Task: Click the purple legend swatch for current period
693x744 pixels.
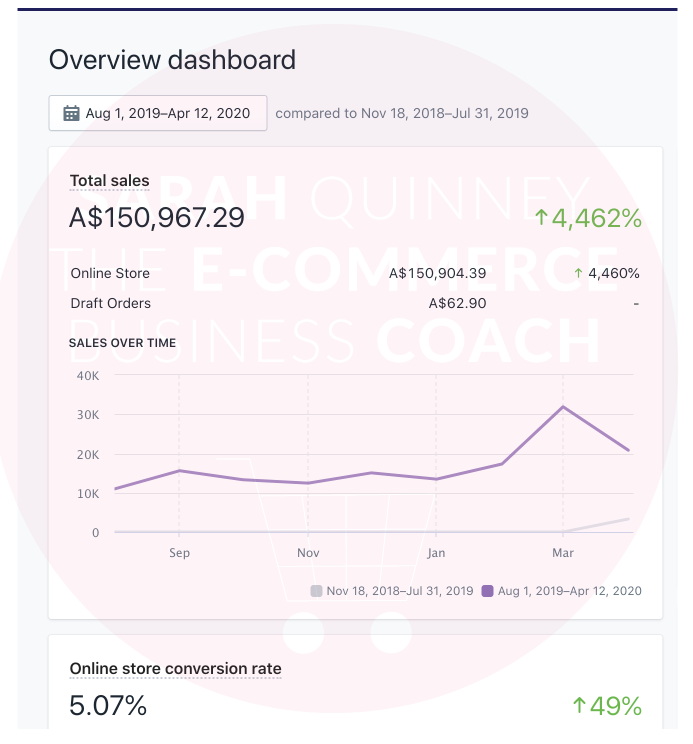Action: pos(488,591)
